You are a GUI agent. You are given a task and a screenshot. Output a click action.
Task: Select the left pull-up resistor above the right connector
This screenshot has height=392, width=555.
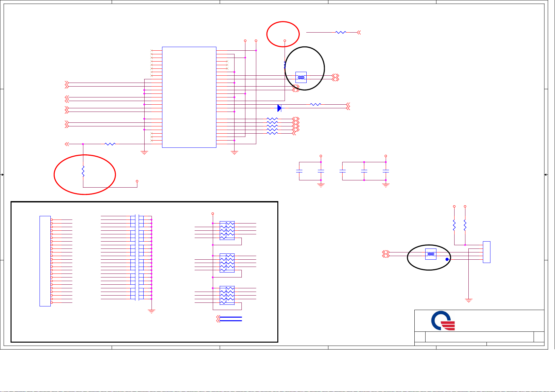454,225
